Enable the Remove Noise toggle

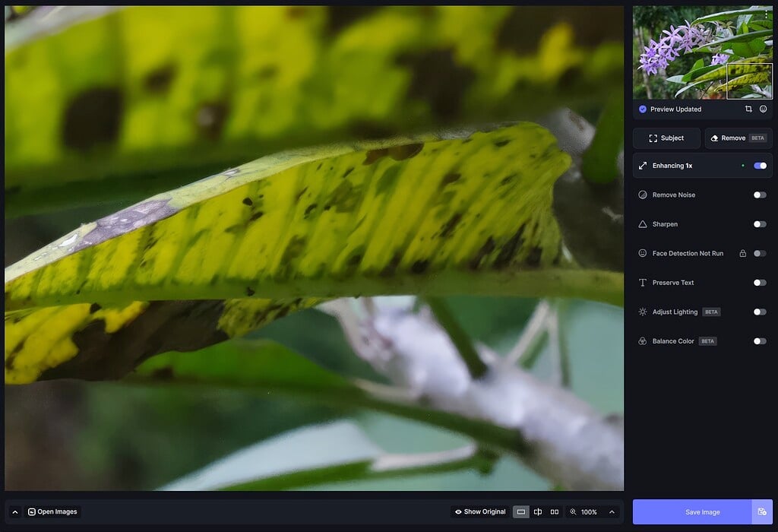click(760, 195)
